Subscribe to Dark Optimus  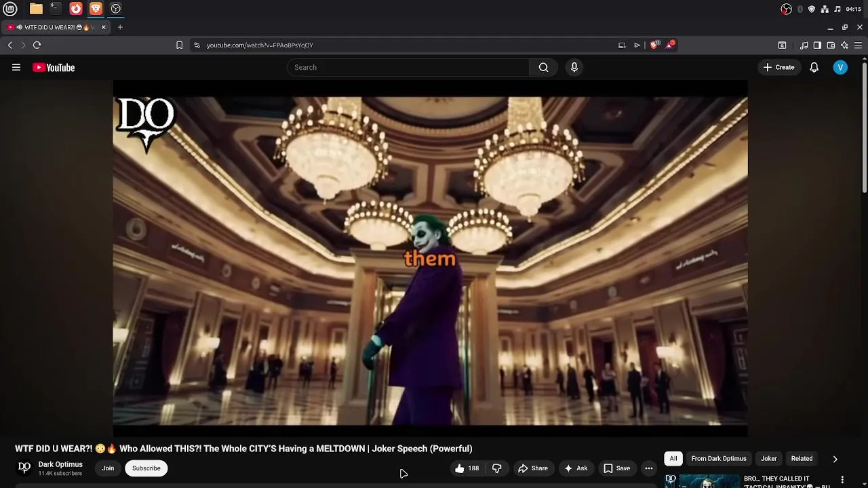(x=146, y=468)
